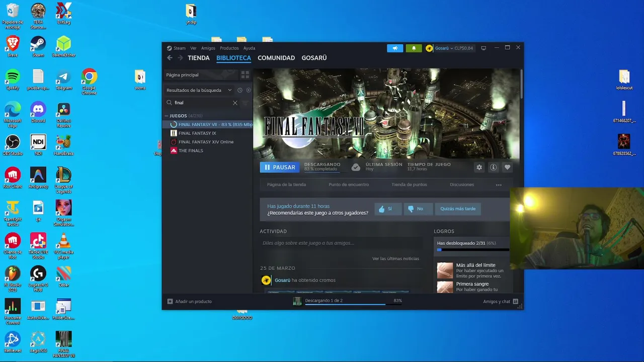Switch to Big Picture mode monitor icon
644x362 pixels.
pyautogui.click(x=484, y=48)
